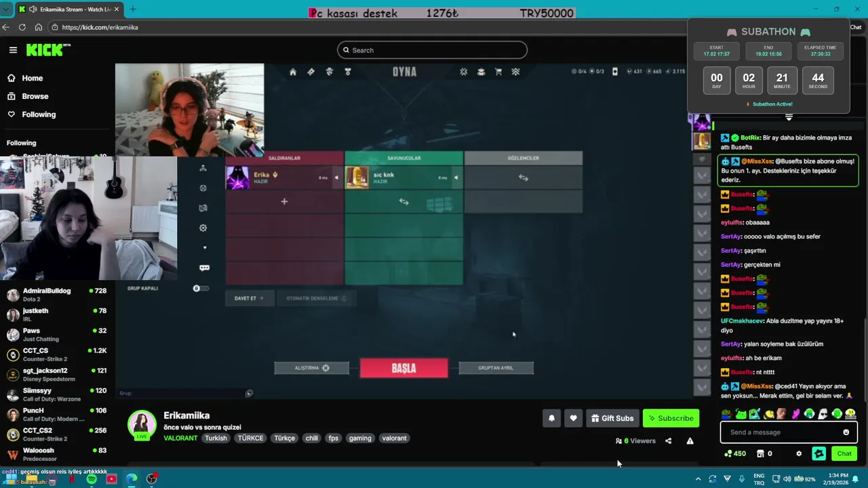
Task: Open Paws channel in sidebar
Action: coord(57,334)
